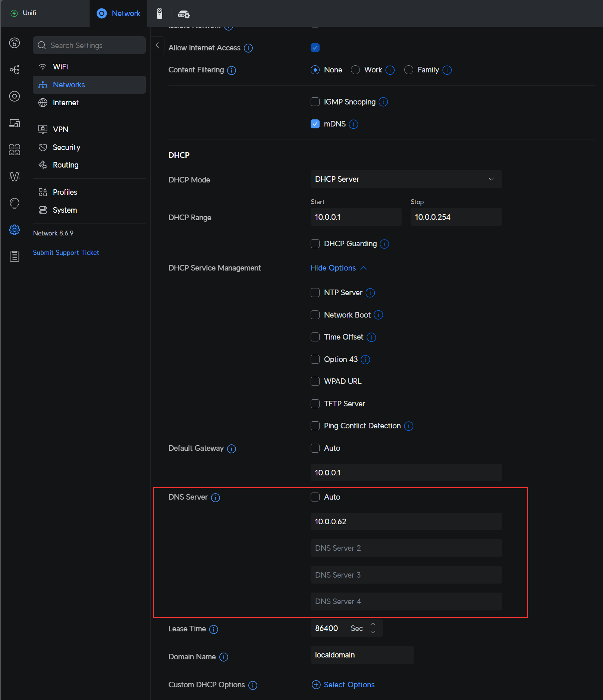Open the Protect camera app icon
The height and width of the screenshot is (700, 603).
pos(160,13)
